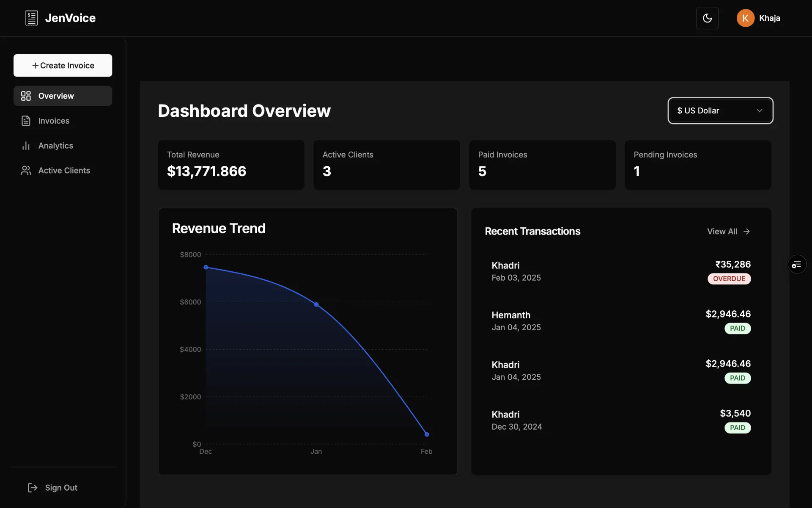
Task: Click the currency dropdown chevron arrow
Action: click(760, 110)
